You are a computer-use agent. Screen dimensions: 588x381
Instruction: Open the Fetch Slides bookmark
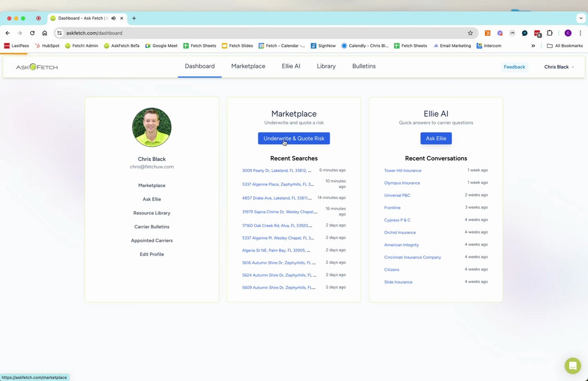tap(237, 46)
